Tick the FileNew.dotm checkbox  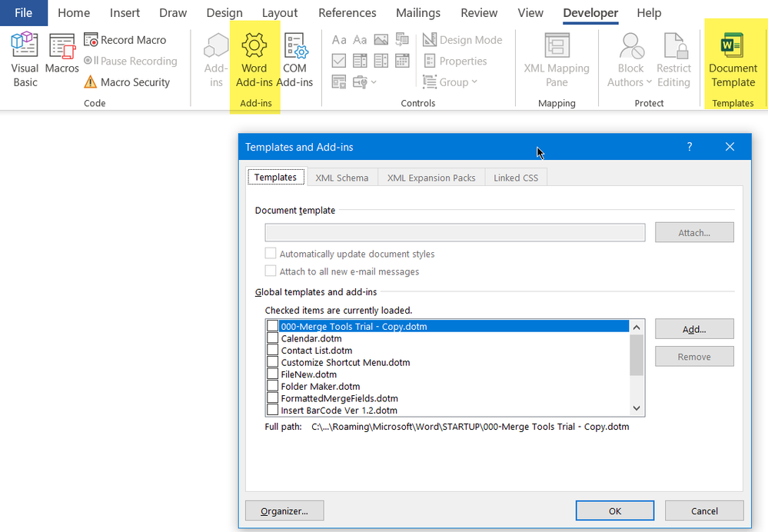coord(273,374)
